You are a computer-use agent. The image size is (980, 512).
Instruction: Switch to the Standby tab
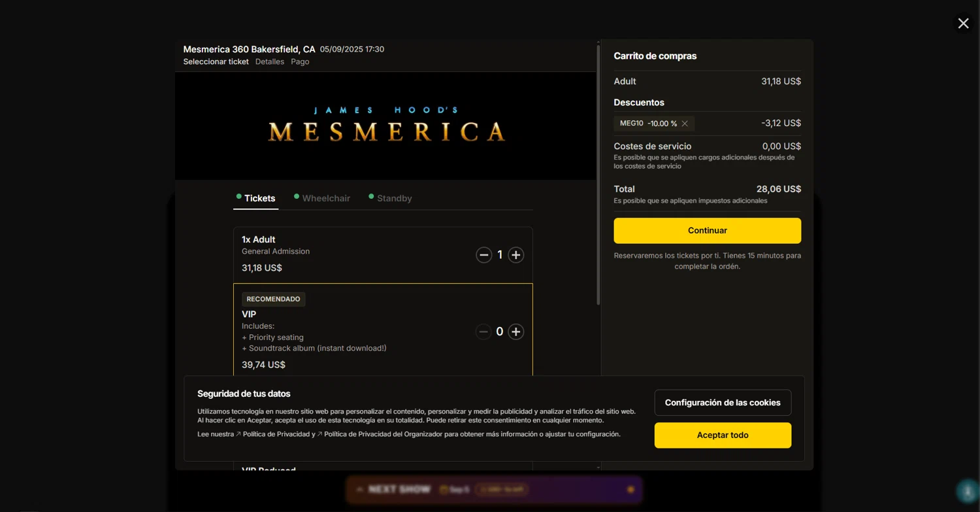tap(390, 198)
